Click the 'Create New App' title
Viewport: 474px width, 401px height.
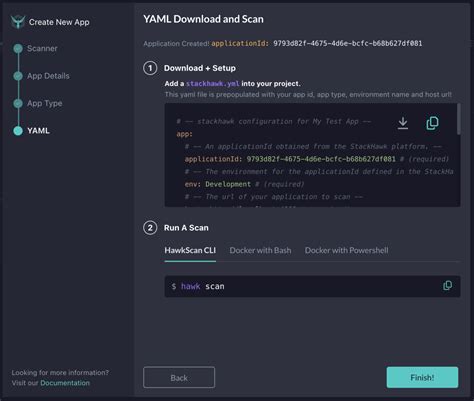coord(59,22)
